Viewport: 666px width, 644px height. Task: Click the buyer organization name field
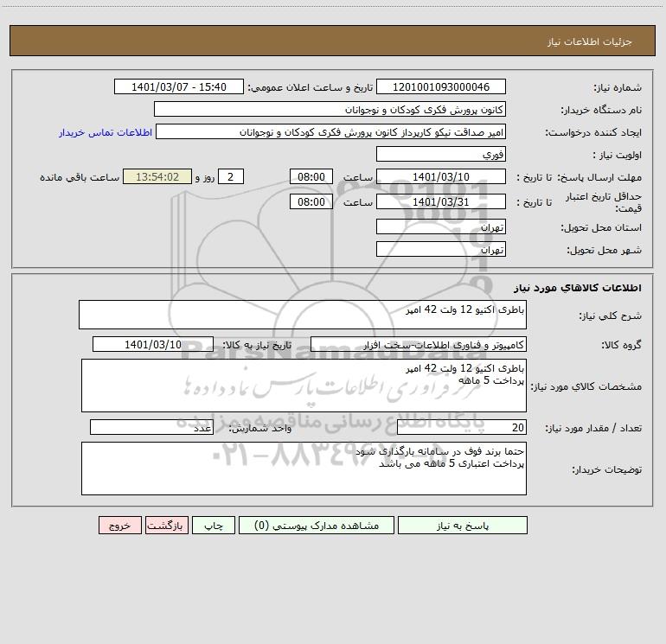coord(330,109)
